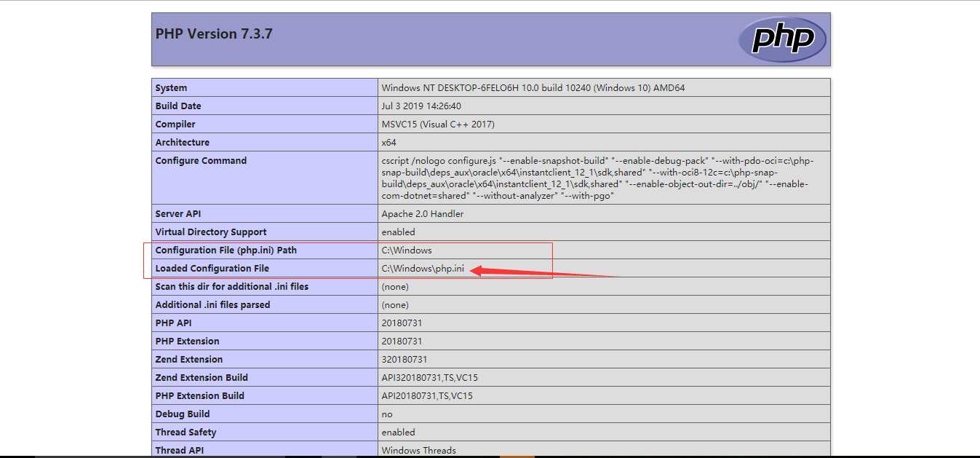The image size is (980, 458).
Task: Select the API320180731,TS,VC15 value
Action: click(x=430, y=378)
